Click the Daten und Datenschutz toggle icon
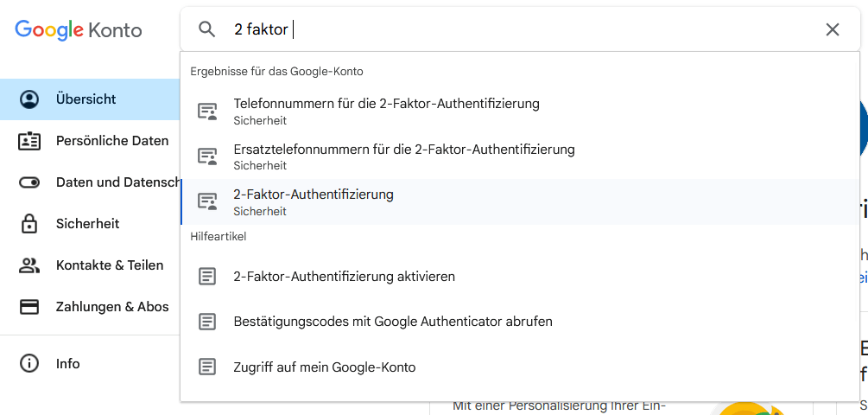Screen dimensions: 868x415 click(x=29, y=182)
